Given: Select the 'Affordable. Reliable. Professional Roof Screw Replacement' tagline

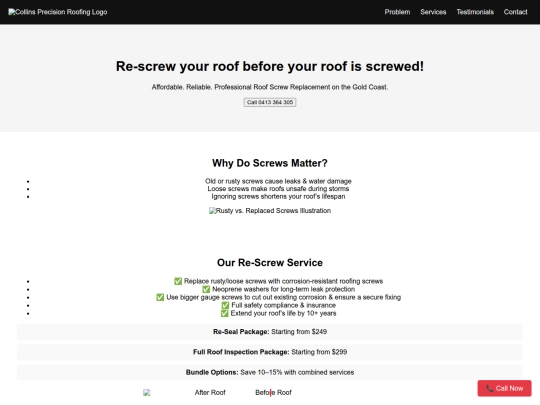Looking at the screenshot, I should click(270, 87).
